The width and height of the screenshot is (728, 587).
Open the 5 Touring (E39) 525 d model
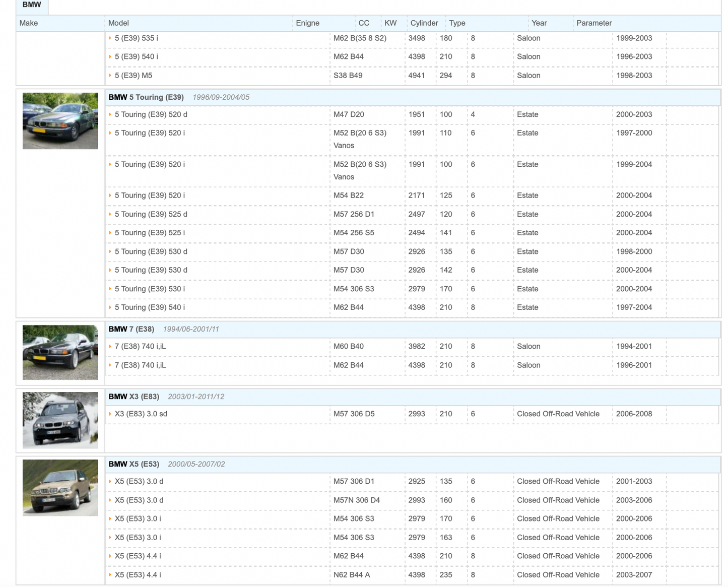coord(151,214)
